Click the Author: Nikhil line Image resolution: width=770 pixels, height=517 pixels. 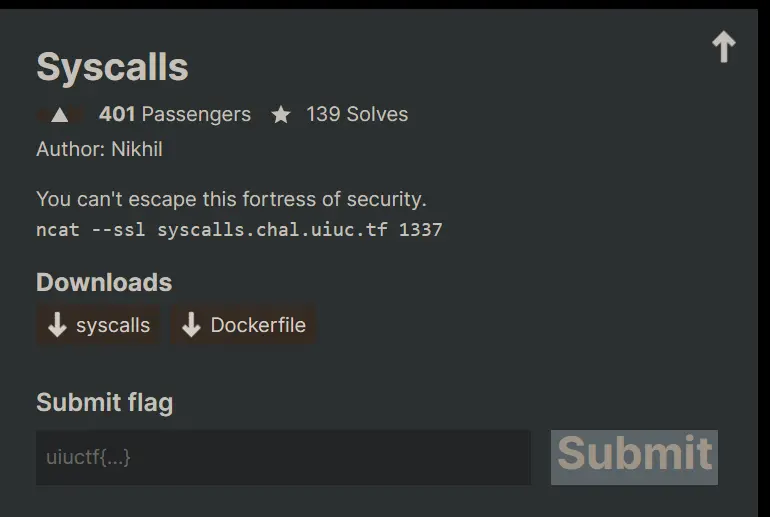coord(99,149)
